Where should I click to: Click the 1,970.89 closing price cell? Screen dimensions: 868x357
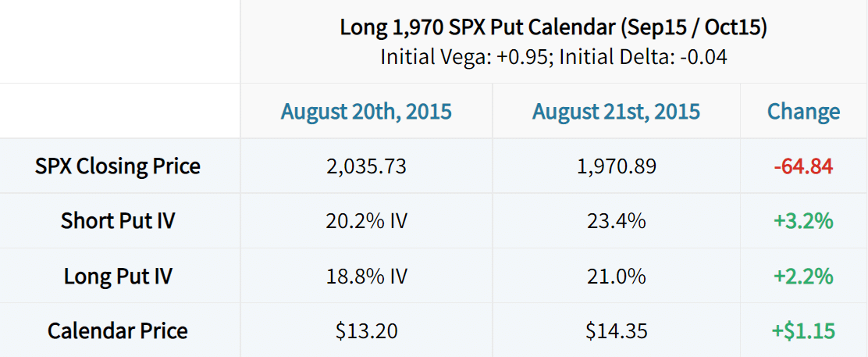click(x=616, y=166)
